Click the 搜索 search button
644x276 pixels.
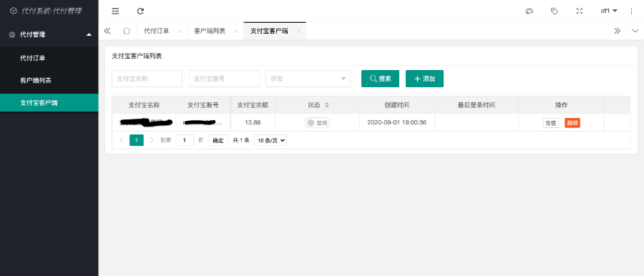pos(381,79)
